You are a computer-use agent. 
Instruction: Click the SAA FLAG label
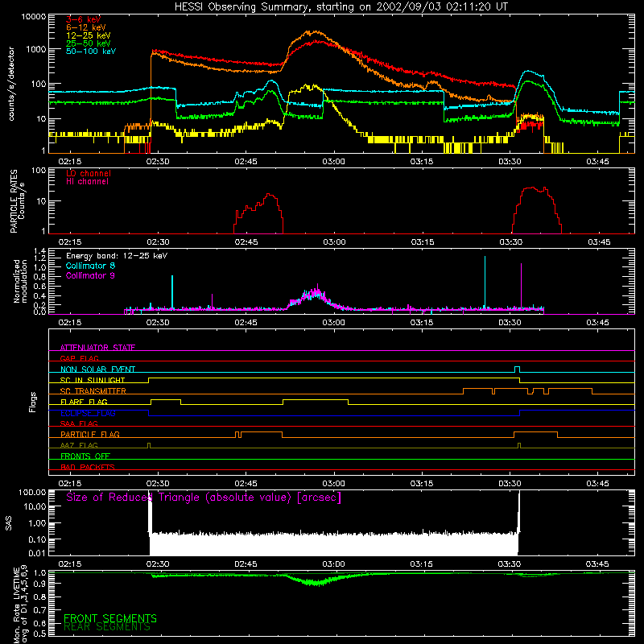pyautogui.click(x=79, y=423)
